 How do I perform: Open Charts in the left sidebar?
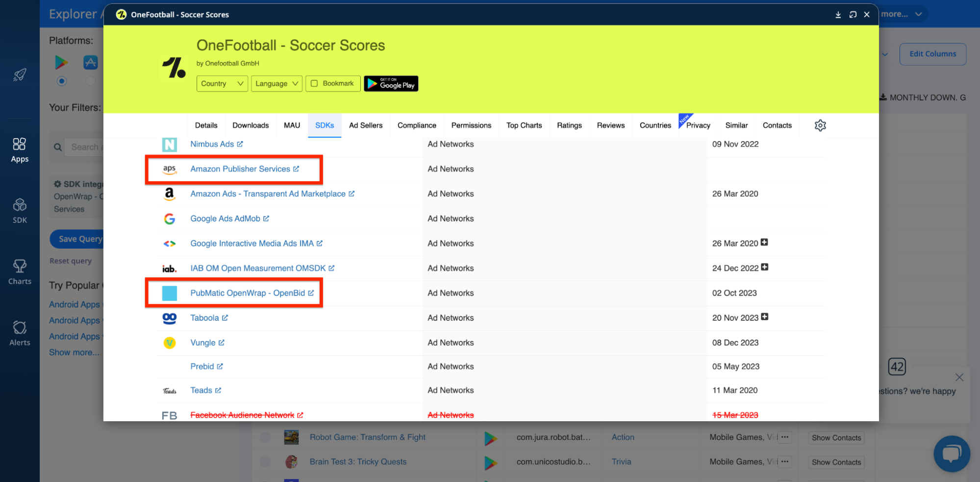pyautogui.click(x=20, y=272)
